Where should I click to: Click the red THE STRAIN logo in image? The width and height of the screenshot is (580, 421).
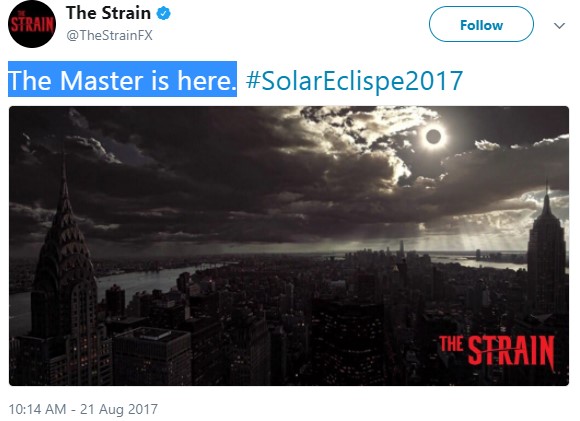pos(497,350)
